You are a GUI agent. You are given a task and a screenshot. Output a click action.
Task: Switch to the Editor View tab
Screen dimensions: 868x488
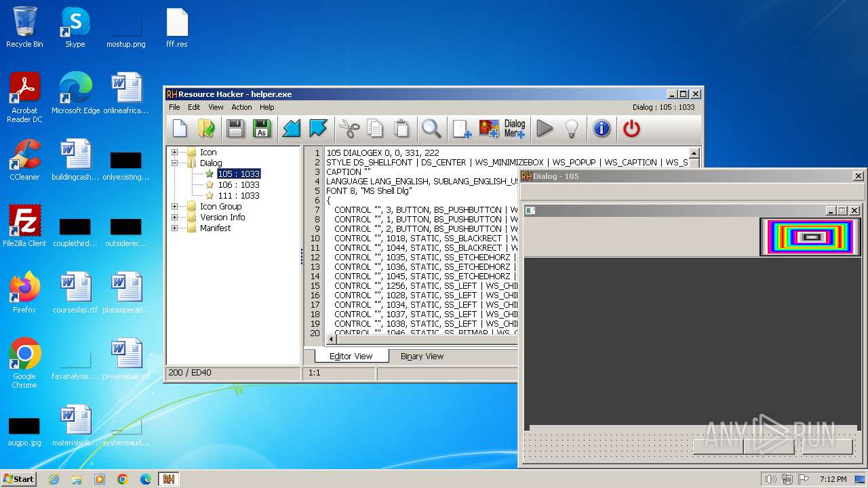[x=351, y=356]
